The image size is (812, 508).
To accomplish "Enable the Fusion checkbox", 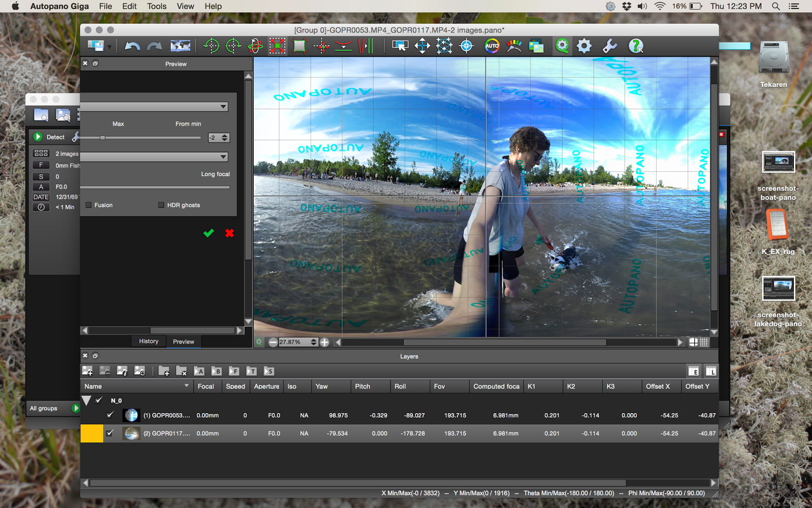I will pos(89,205).
